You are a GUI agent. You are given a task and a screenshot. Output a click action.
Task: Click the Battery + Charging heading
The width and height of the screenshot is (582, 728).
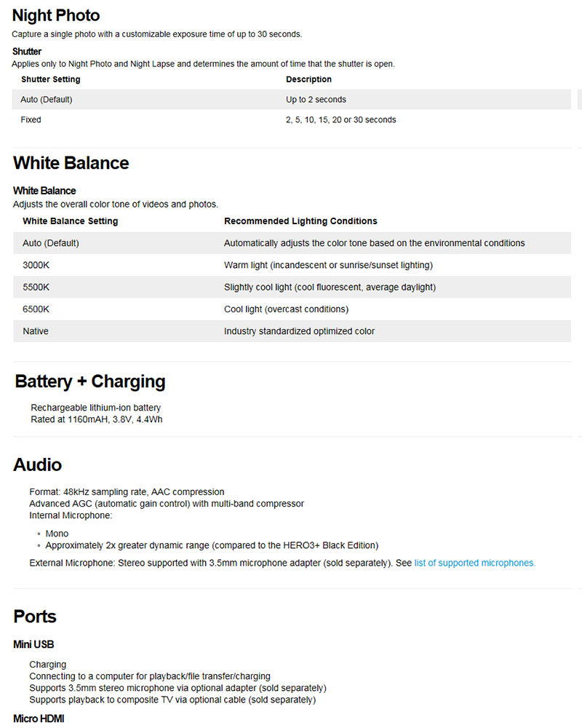pyautogui.click(x=90, y=381)
